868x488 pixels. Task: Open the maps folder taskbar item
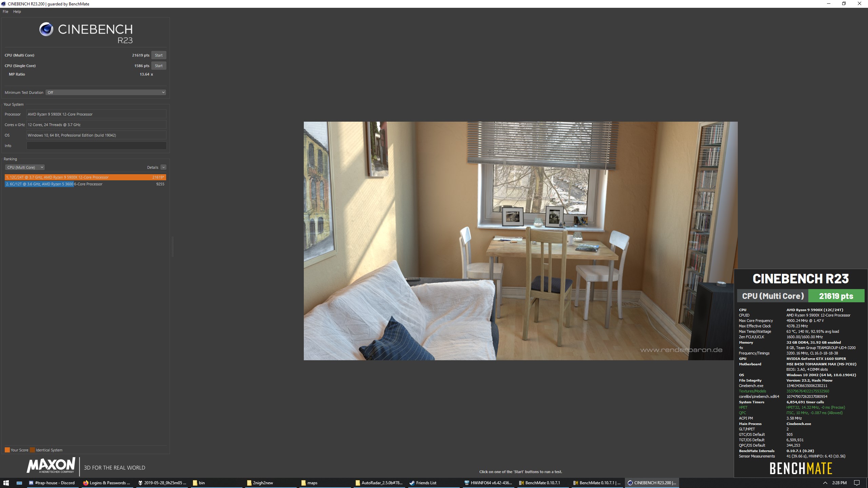coord(325,483)
